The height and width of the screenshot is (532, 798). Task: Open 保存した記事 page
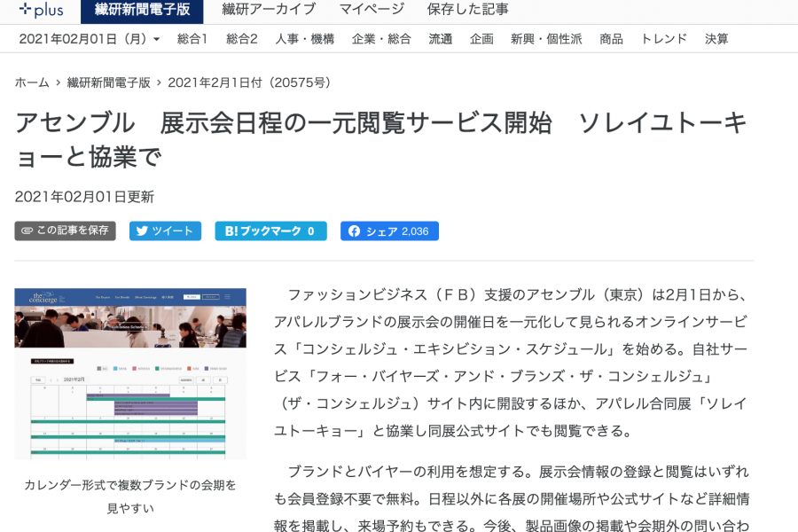[467, 10]
